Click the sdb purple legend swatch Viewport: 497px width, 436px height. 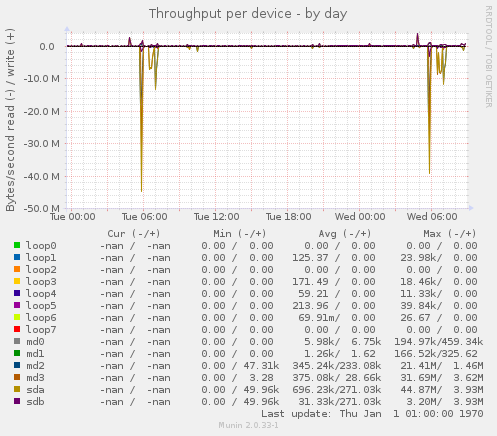(17, 401)
